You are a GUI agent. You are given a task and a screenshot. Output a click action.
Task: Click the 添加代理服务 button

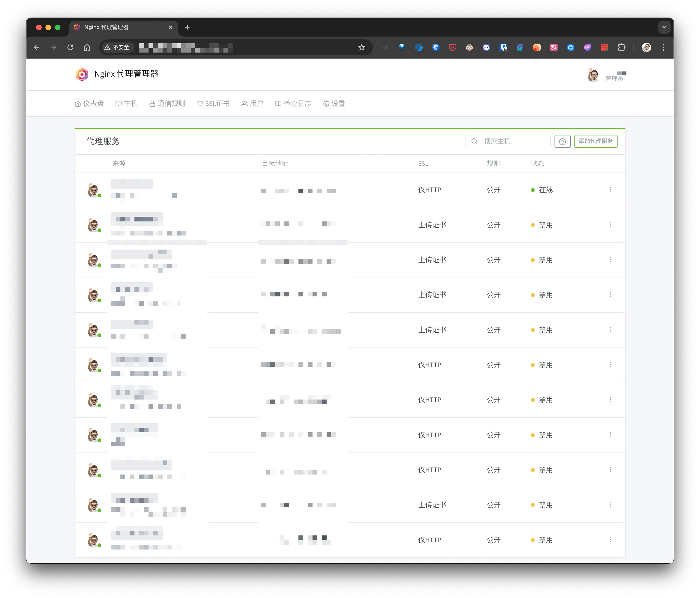click(596, 141)
